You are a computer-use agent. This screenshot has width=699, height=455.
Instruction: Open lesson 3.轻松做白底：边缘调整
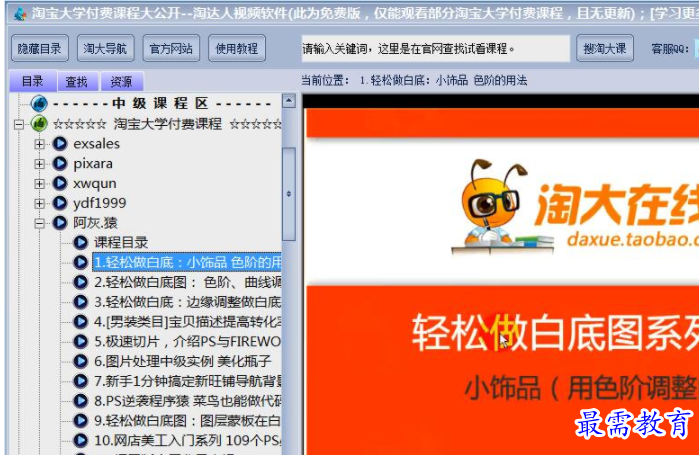click(x=188, y=302)
